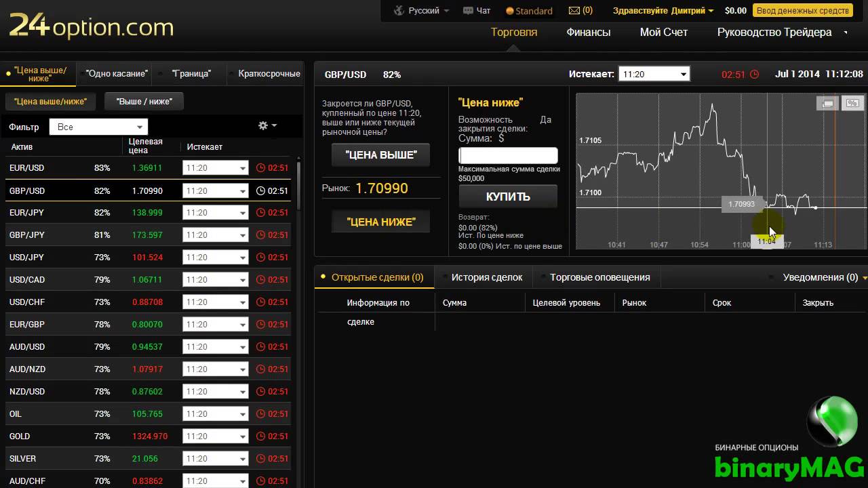The height and width of the screenshot is (488, 868).
Task: Open the Истекает 11:20 expiry dropdown in header
Action: tap(654, 74)
